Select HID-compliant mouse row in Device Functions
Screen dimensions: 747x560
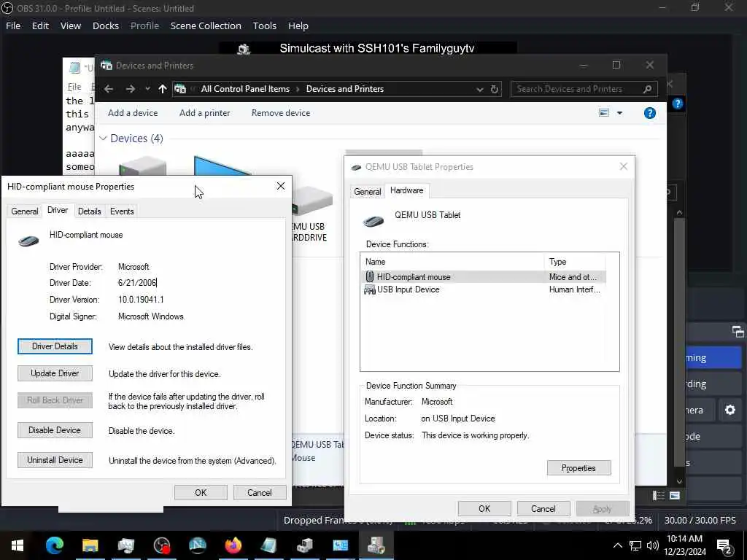point(484,276)
